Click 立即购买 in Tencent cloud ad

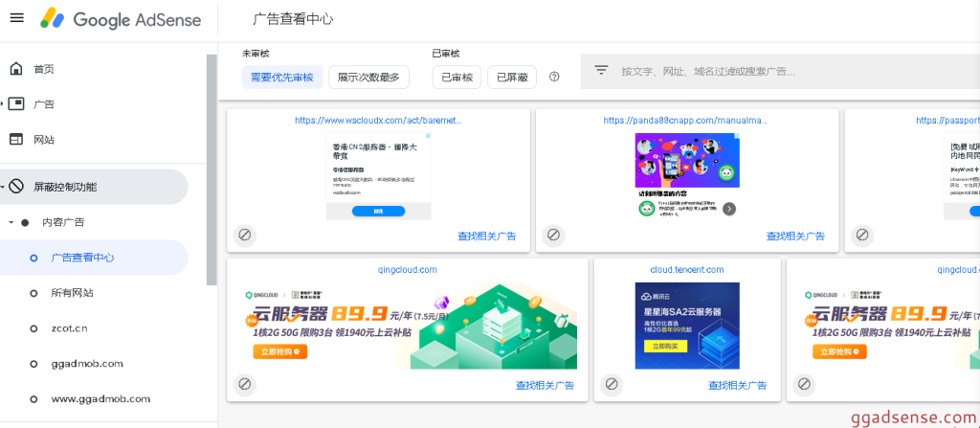coord(665,346)
